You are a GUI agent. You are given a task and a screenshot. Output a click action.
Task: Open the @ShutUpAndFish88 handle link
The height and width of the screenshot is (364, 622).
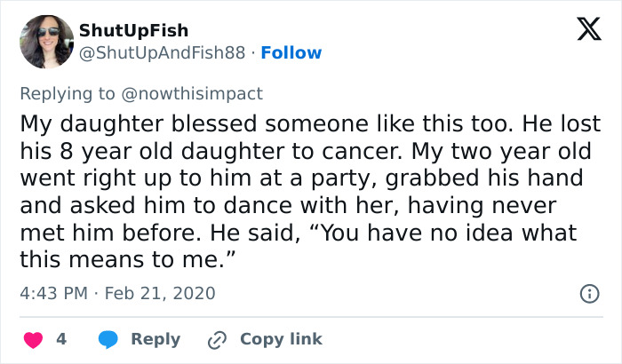(161, 53)
